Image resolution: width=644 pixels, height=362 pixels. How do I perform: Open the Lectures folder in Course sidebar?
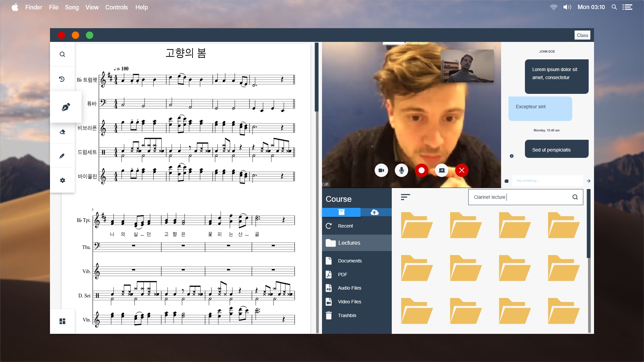[x=349, y=243]
